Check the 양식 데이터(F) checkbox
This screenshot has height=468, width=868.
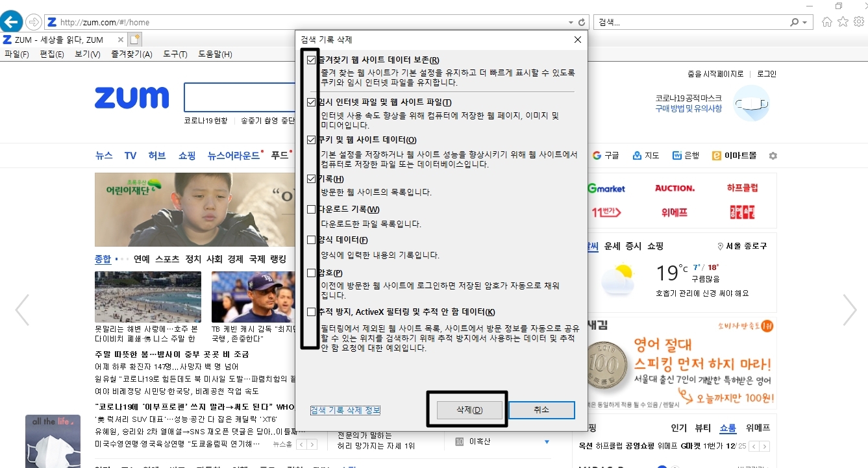312,240
